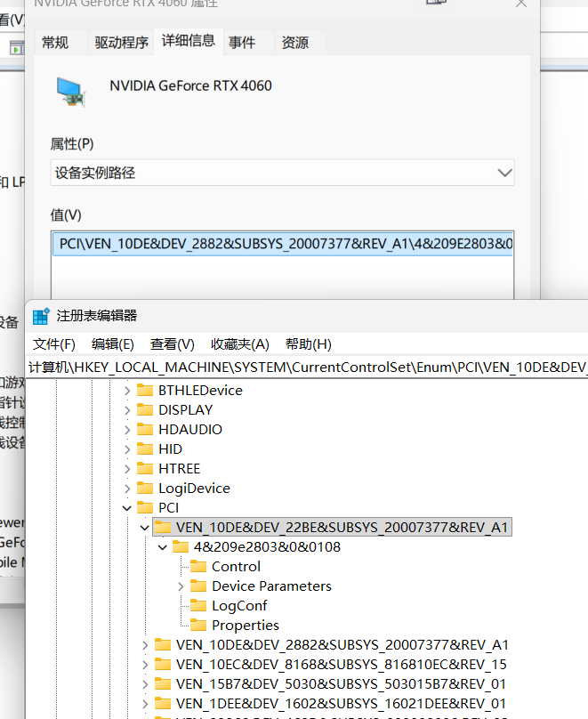Click folder icon of VEN_1DEE&DEV_1602 key
The image size is (588, 719).
[x=163, y=704]
